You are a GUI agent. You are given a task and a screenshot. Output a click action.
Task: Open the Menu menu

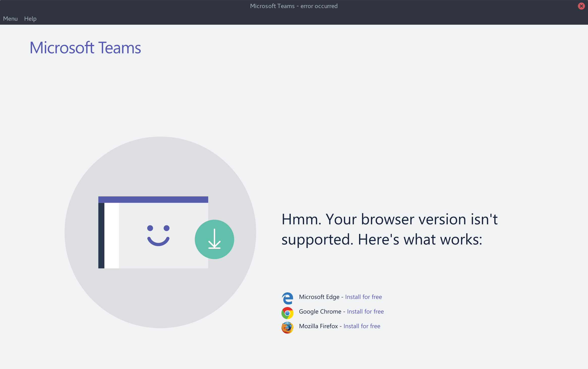pos(10,19)
